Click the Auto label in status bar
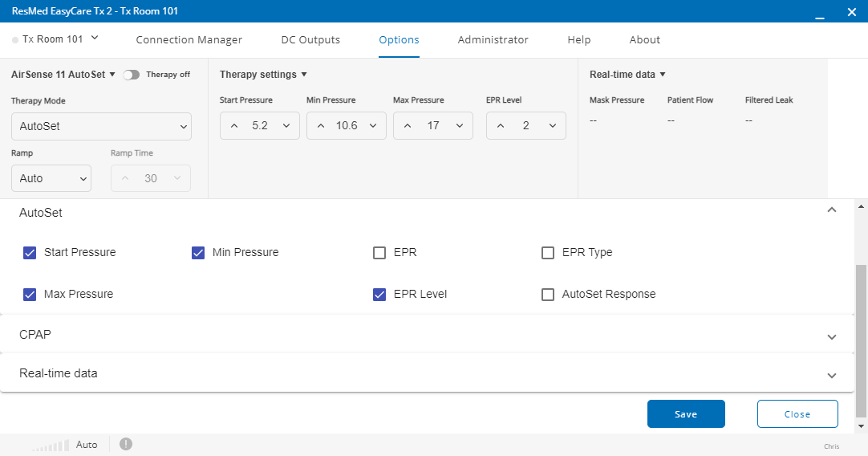Viewport: 868px width, 456px height. pos(87,445)
